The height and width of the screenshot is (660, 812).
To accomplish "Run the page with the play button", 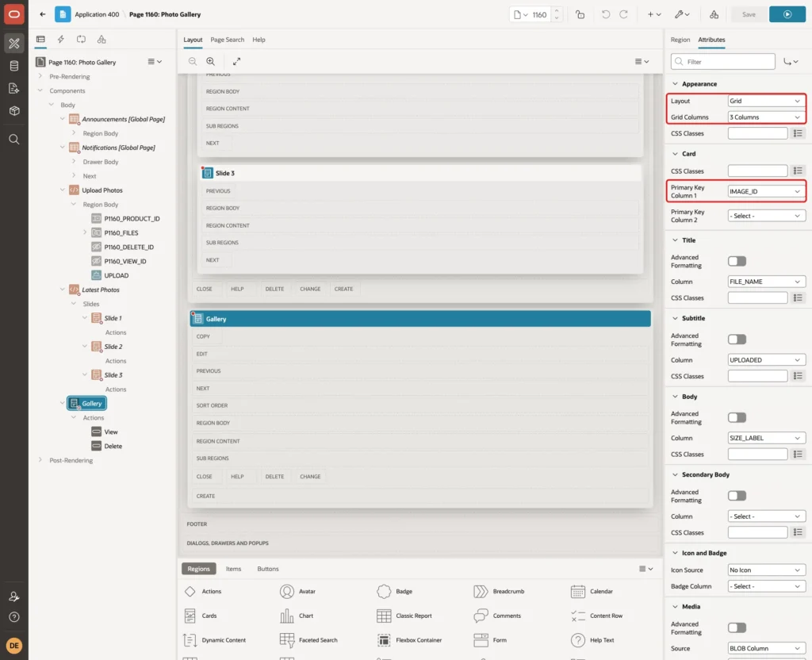I will [x=787, y=14].
